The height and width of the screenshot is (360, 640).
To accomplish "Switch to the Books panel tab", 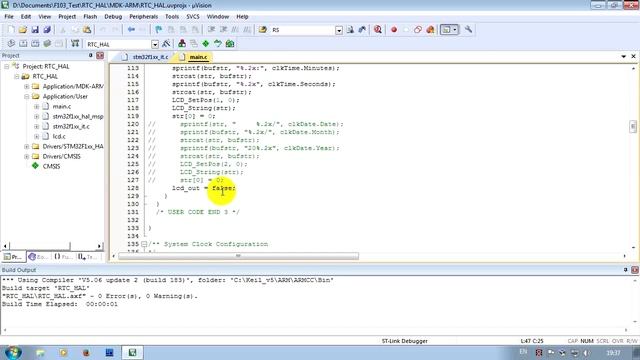I will (x=38, y=257).
